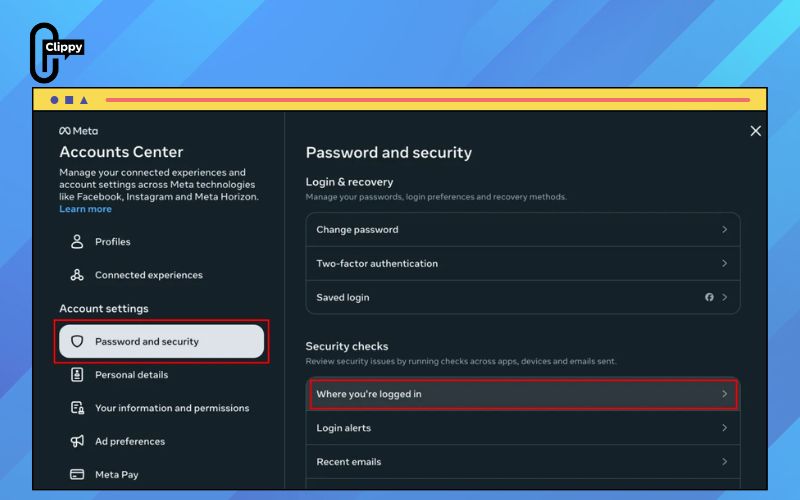This screenshot has width=800, height=500.
Task: Expand the Recent emails chevron
Action: 724,462
